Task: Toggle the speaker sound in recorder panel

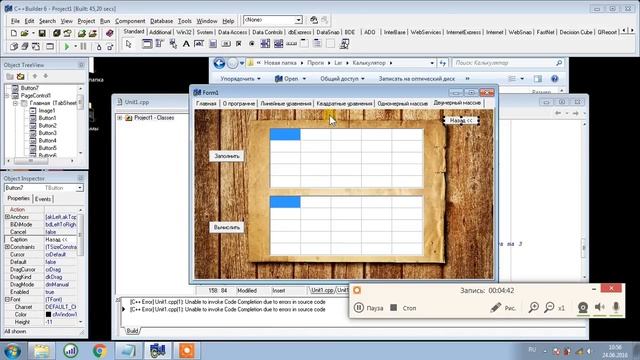Action: click(599, 307)
